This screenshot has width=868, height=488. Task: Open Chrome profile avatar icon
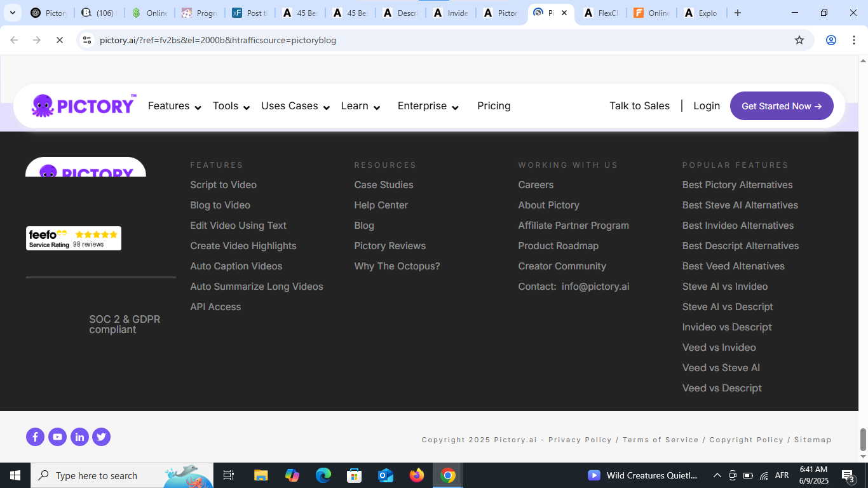pos(831,40)
